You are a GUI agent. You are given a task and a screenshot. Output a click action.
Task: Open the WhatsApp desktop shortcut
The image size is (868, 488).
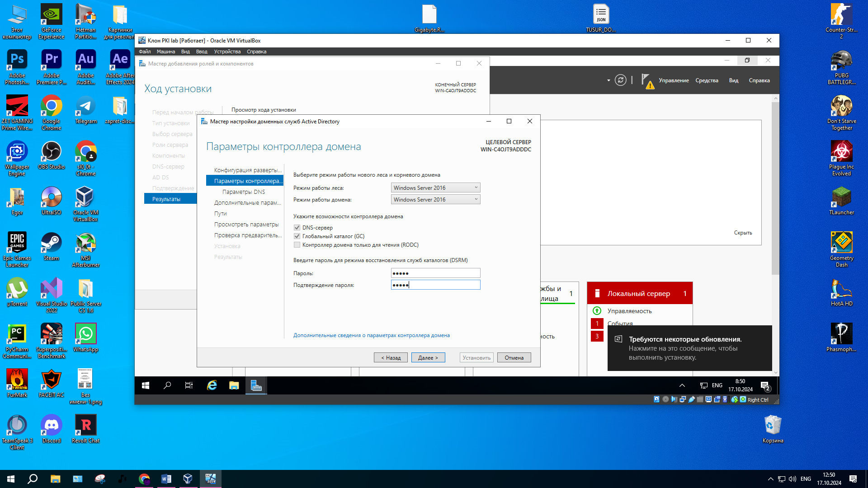tap(85, 338)
